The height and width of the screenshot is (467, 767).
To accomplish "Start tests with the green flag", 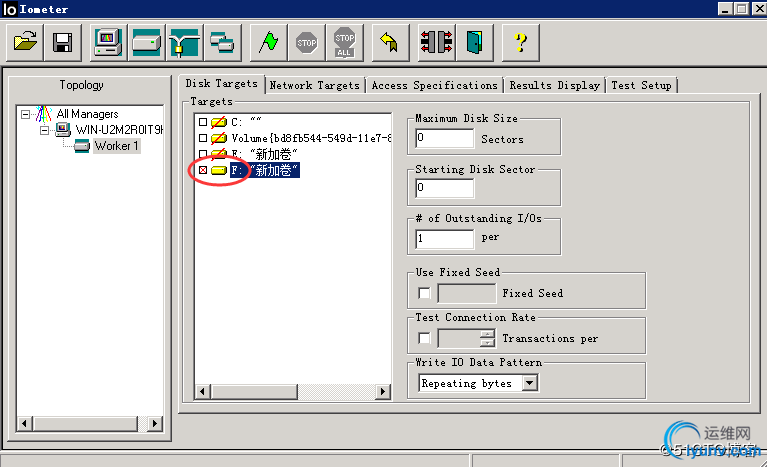I will pyautogui.click(x=269, y=43).
